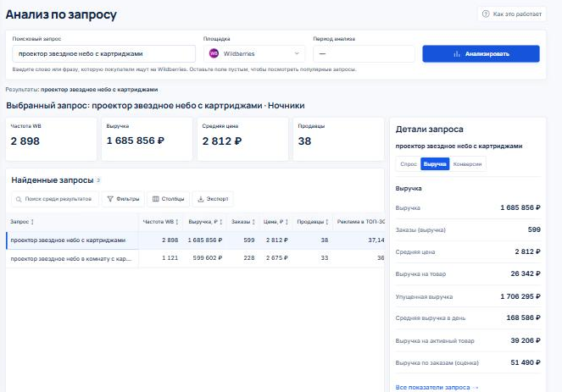This screenshot has width=562, height=392.
Task: Sort by Цена, ₽ column sort icon
Action: (x=287, y=222)
